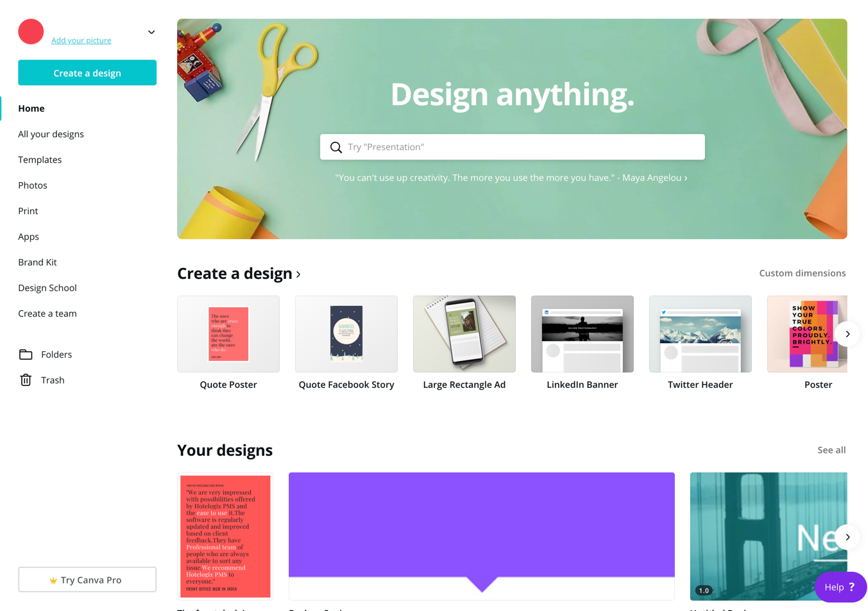Expand Create a design heading arrow

click(298, 274)
